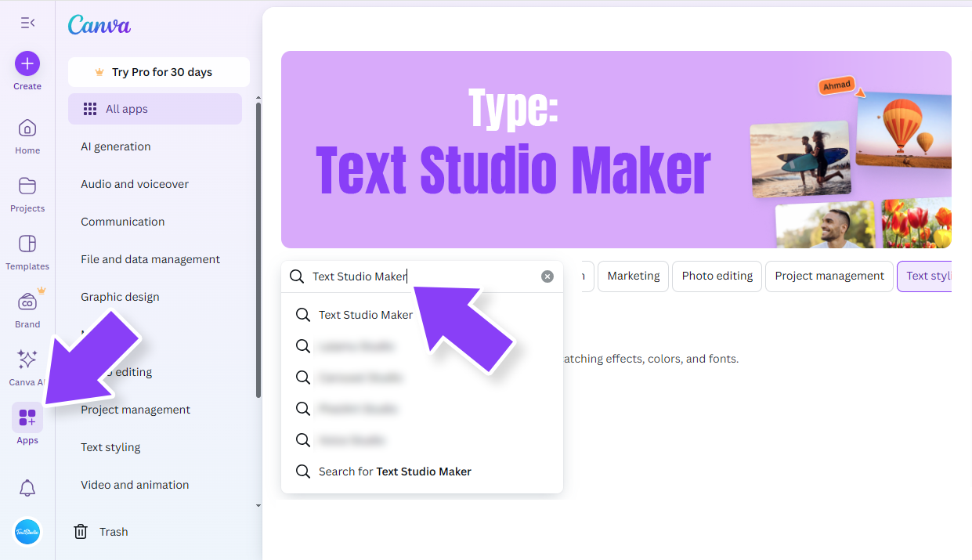Image resolution: width=972 pixels, height=560 pixels.
Task: Select the Photo editing filter chip
Action: pos(717,276)
